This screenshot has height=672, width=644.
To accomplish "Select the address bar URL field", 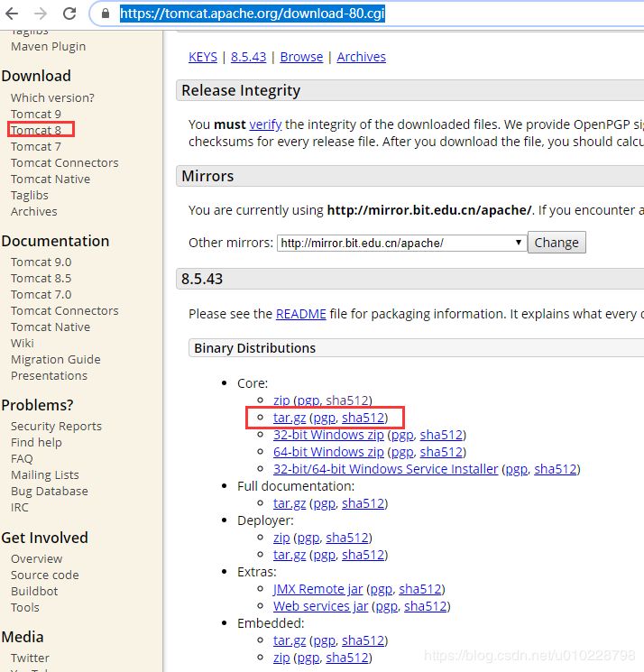I will click(x=252, y=14).
